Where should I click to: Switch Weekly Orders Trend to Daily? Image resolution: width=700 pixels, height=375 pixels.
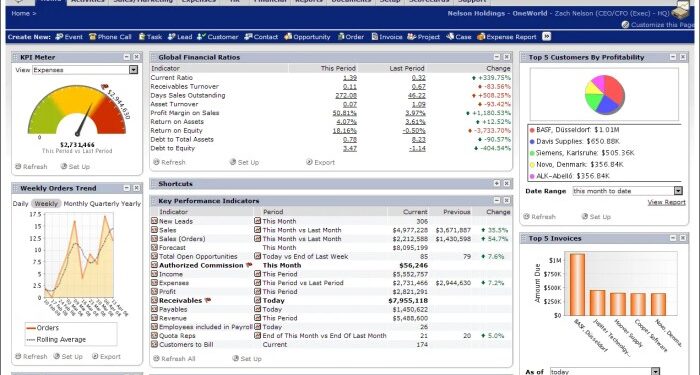tap(21, 204)
